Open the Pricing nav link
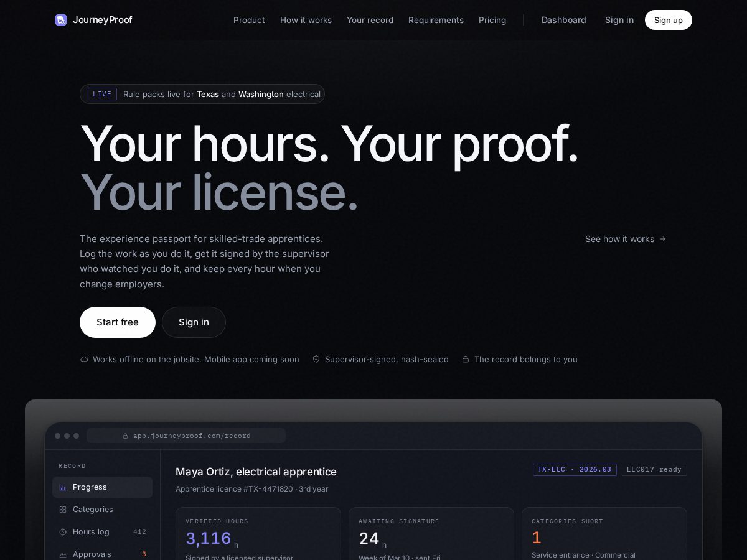The width and height of the screenshot is (747, 560). [492, 20]
